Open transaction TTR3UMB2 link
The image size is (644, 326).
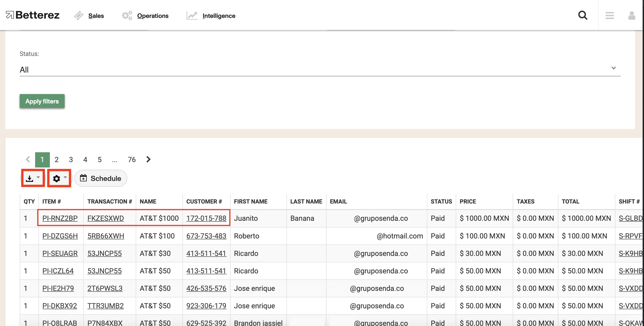tap(106, 306)
